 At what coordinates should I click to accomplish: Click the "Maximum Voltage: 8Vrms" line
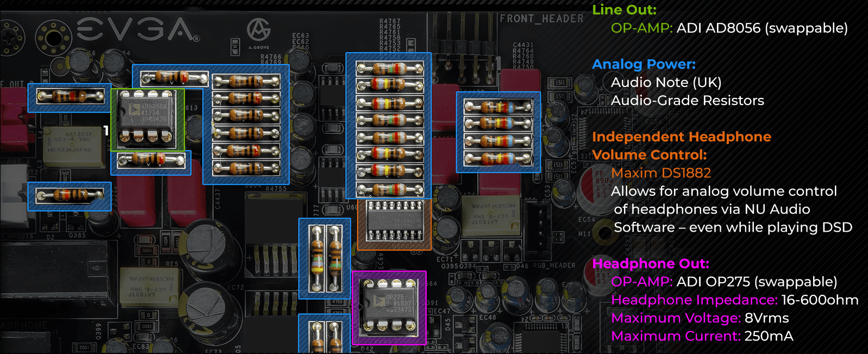(700, 318)
